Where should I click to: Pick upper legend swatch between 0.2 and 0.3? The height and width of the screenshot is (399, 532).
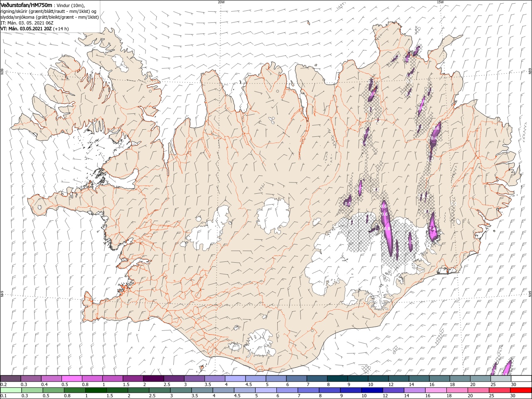(x=10, y=378)
